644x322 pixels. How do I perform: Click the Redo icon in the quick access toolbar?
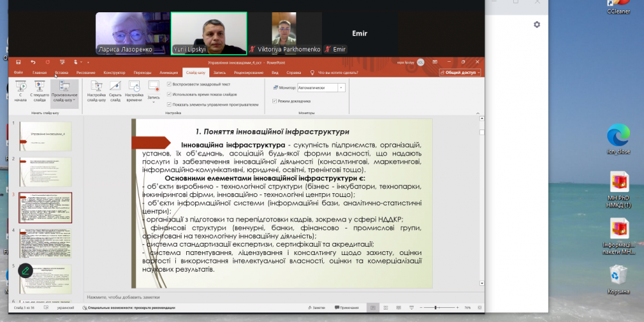click(x=48, y=62)
